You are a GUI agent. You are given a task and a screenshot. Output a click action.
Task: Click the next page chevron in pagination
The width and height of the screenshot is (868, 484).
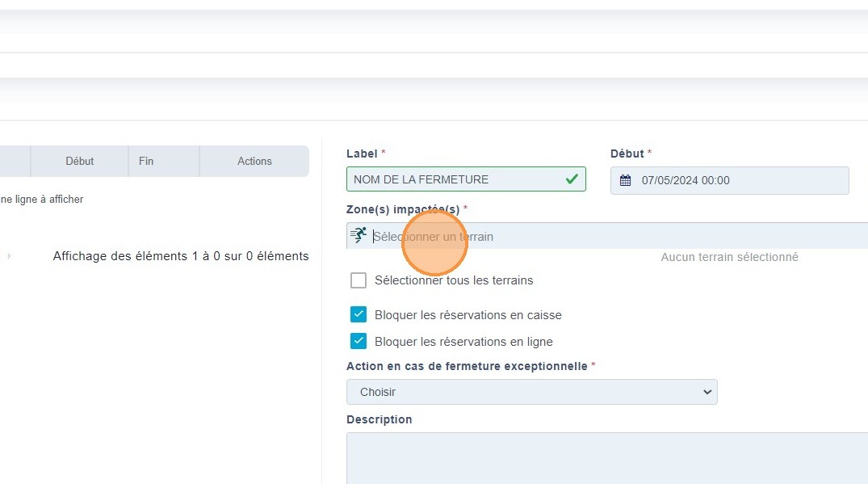(9, 256)
